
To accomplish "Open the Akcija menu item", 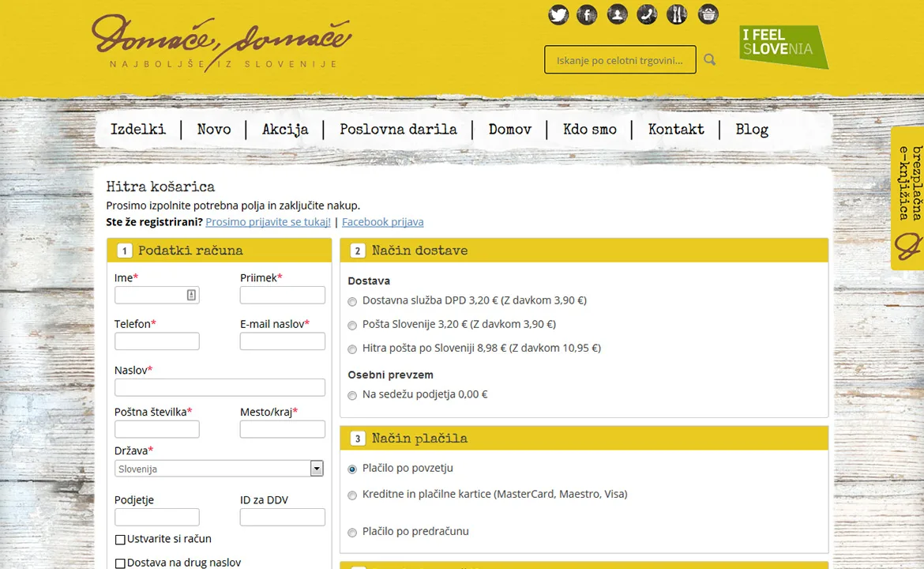I will tap(285, 130).
